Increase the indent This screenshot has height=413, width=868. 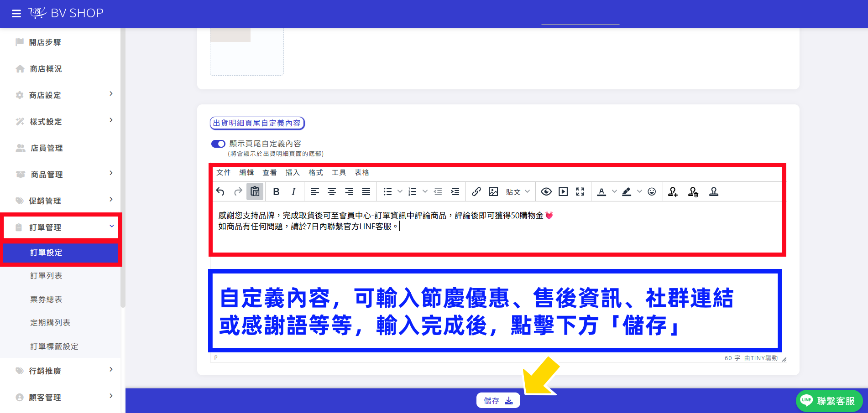(455, 191)
